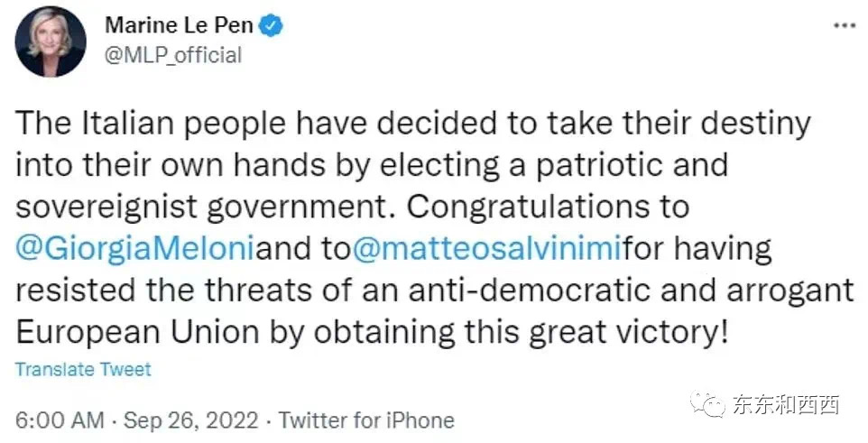Click the WeChat logo watermark icon
This screenshot has height=443, width=868.
coord(706,403)
